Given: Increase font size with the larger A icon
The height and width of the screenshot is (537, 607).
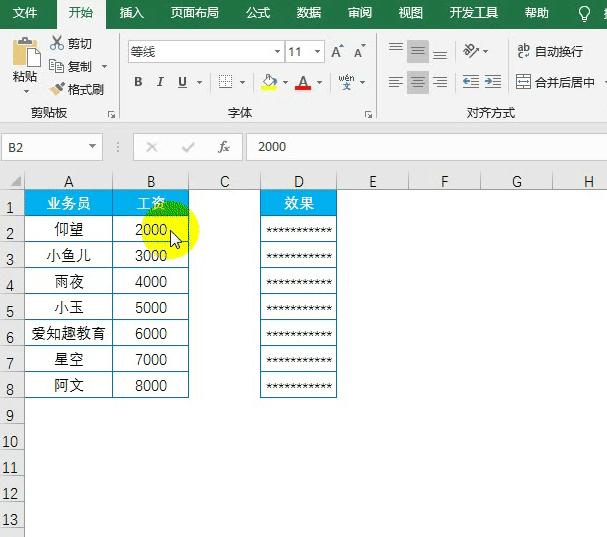Looking at the screenshot, I should pyautogui.click(x=336, y=51).
